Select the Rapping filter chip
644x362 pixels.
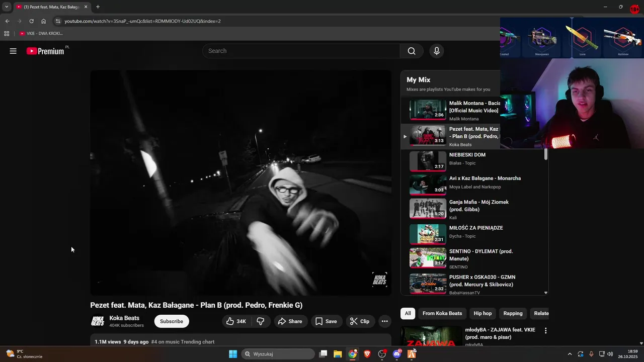pos(513,313)
